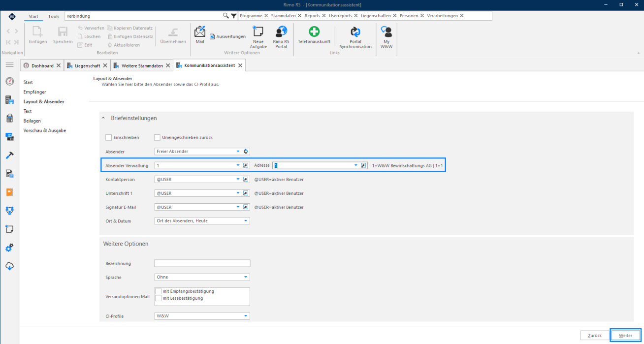Image resolution: width=644 pixels, height=344 pixels.
Task: Click into the Bezeichnung input field
Action: click(202, 263)
